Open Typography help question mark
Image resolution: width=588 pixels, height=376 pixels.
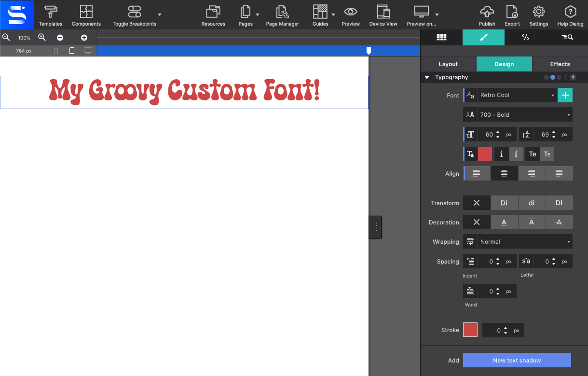pyautogui.click(x=573, y=77)
